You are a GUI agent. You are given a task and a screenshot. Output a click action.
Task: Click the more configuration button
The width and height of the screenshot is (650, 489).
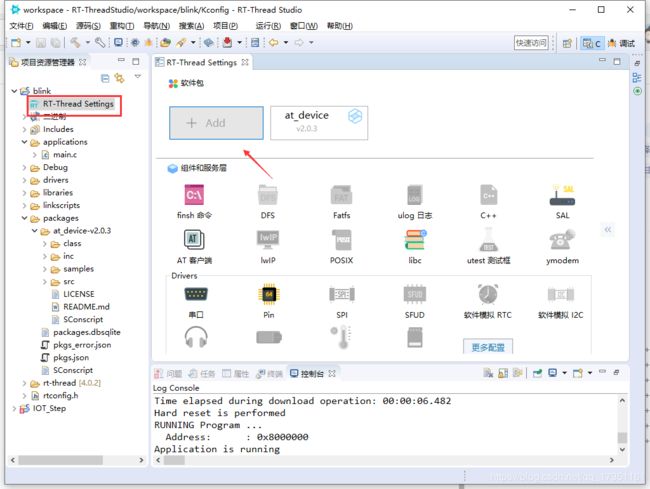point(488,347)
